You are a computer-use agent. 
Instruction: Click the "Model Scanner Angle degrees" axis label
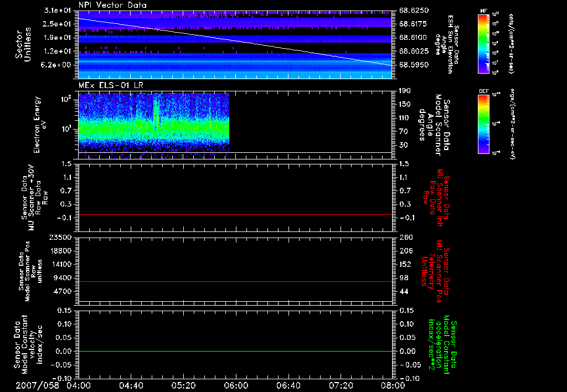[435, 125]
